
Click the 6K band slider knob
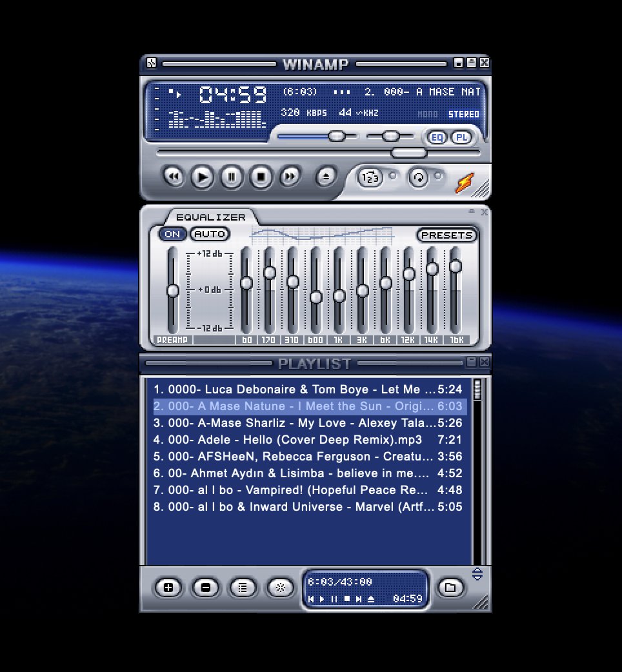point(386,283)
